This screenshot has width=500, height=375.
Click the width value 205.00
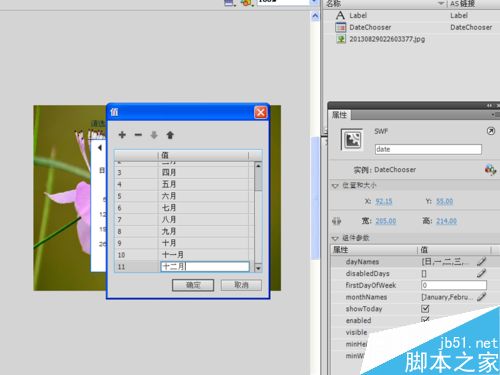(386, 221)
